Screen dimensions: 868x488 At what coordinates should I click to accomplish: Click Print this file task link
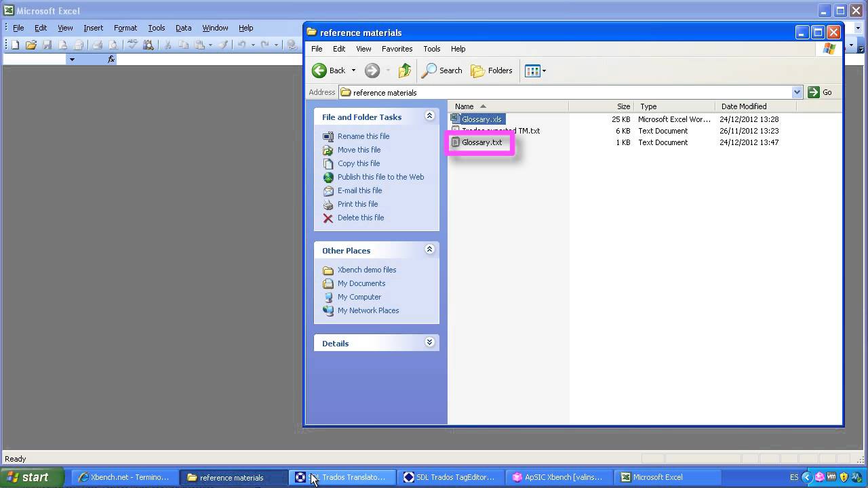[357, 204]
